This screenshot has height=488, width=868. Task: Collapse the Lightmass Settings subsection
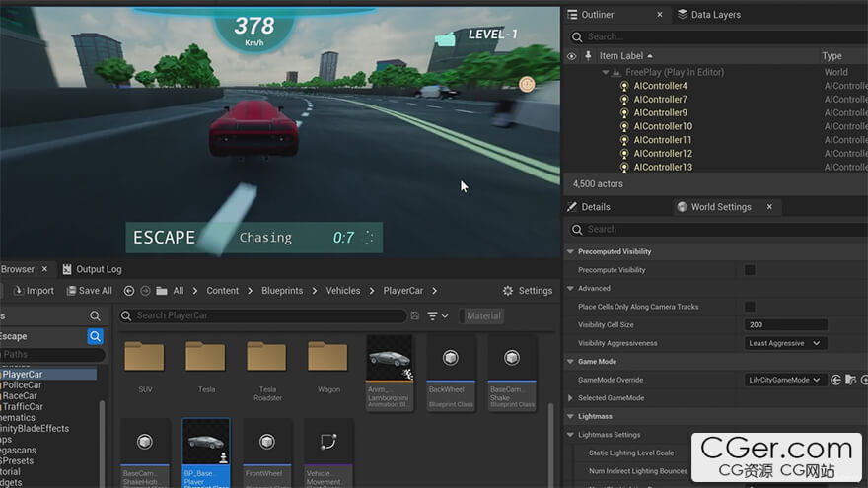570,435
